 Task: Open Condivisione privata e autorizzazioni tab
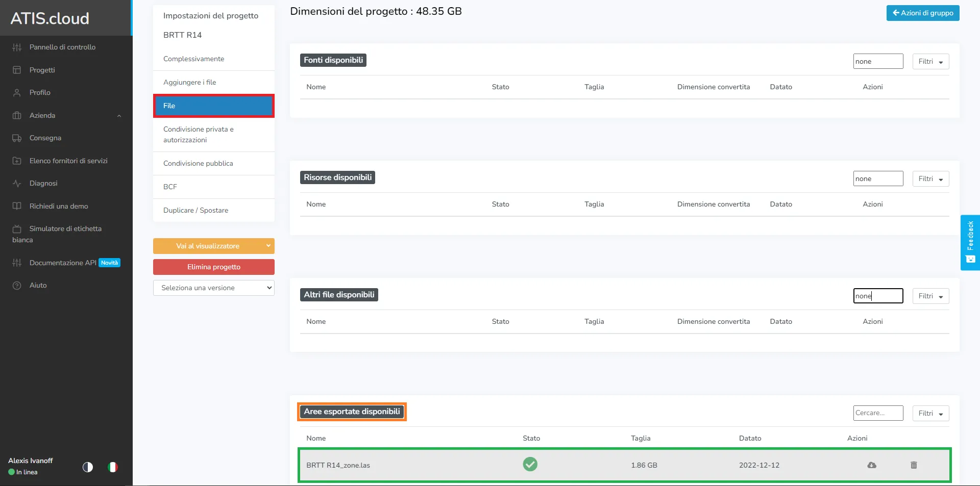(x=214, y=135)
